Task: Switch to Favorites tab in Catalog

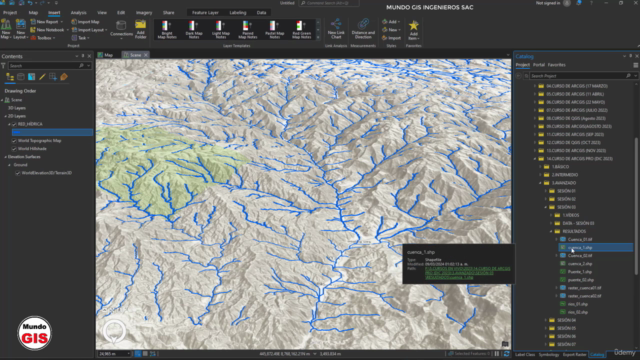Action: pos(556,65)
